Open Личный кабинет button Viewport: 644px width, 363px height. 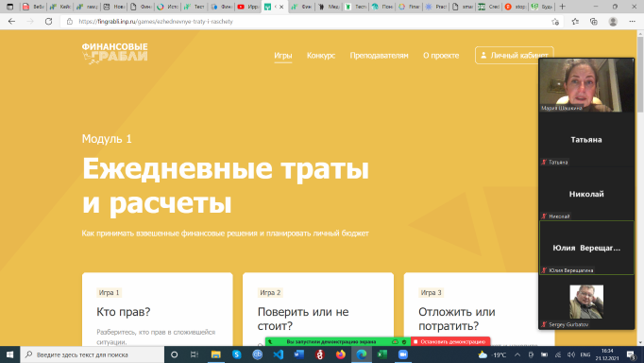click(x=515, y=55)
